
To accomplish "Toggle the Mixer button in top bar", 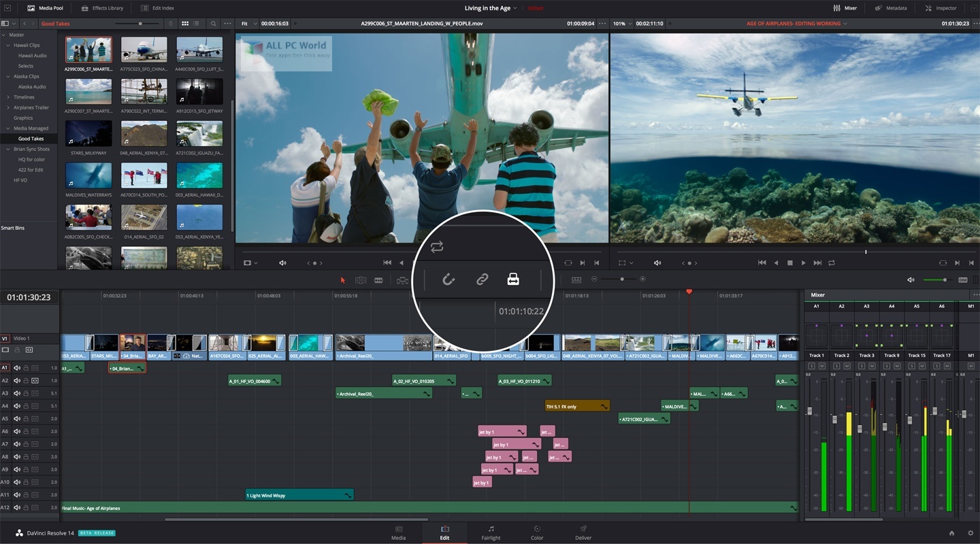I will coord(845,8).
